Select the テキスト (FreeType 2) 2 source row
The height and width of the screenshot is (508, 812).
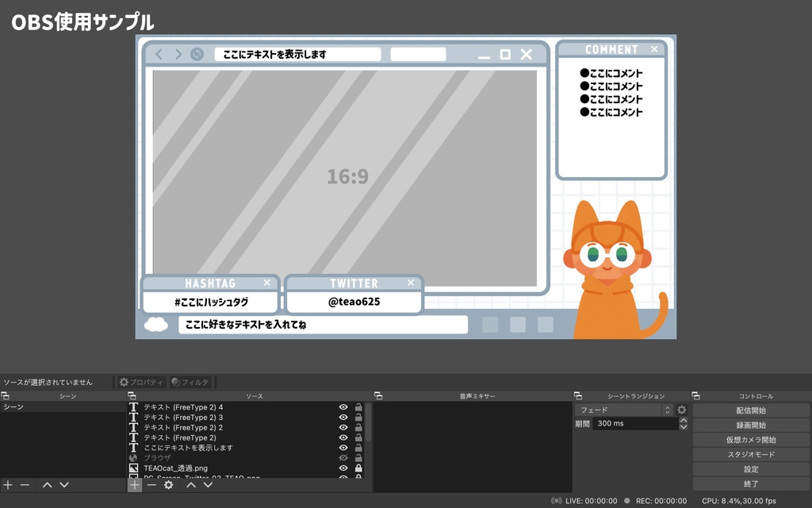(x=247, y=427)
